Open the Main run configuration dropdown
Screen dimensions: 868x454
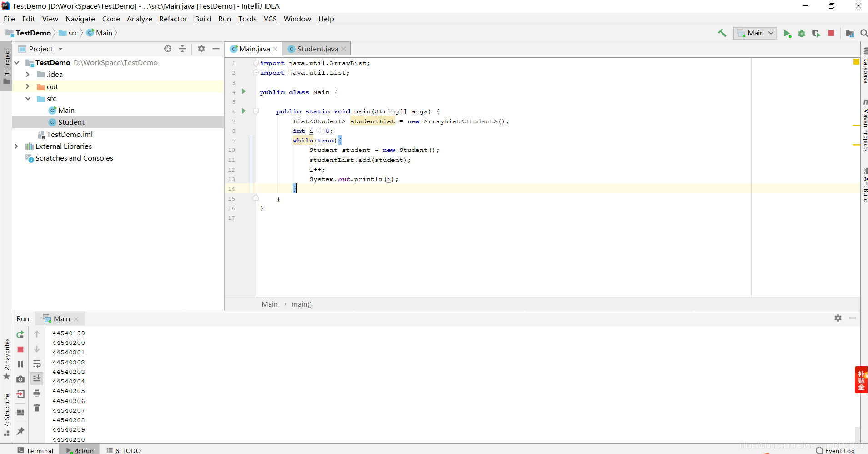pos(755,33)
